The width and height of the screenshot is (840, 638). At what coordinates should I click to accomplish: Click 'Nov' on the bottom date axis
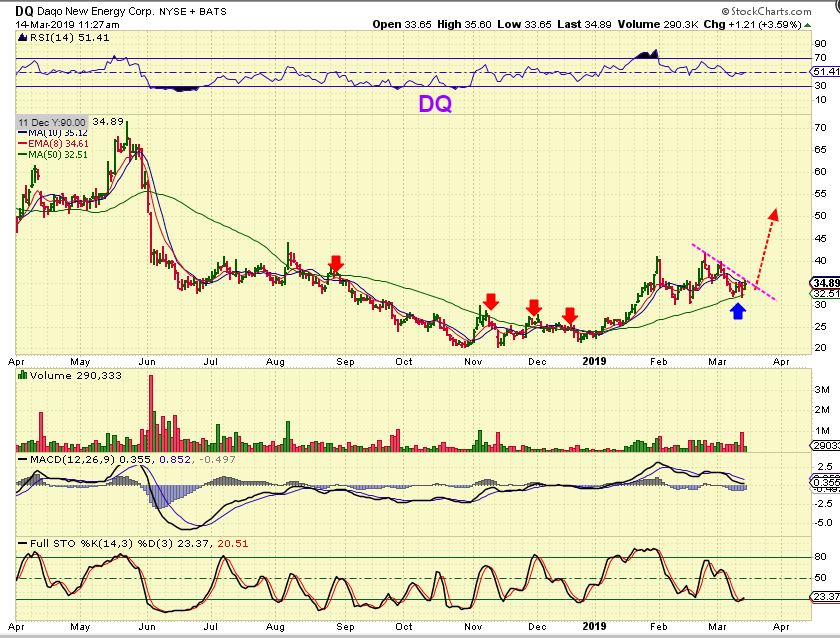point(473,626)
